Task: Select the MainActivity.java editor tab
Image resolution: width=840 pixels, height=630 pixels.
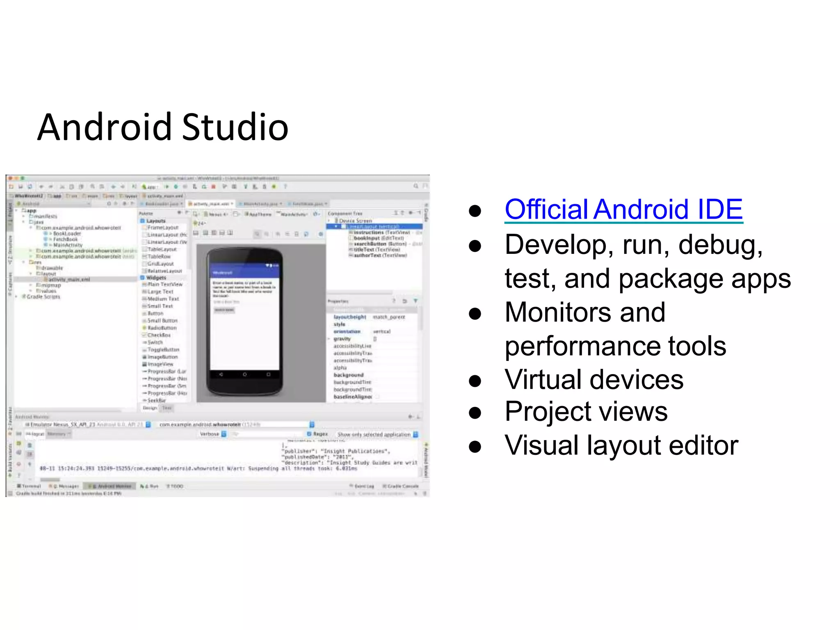Action: (261, 204)
